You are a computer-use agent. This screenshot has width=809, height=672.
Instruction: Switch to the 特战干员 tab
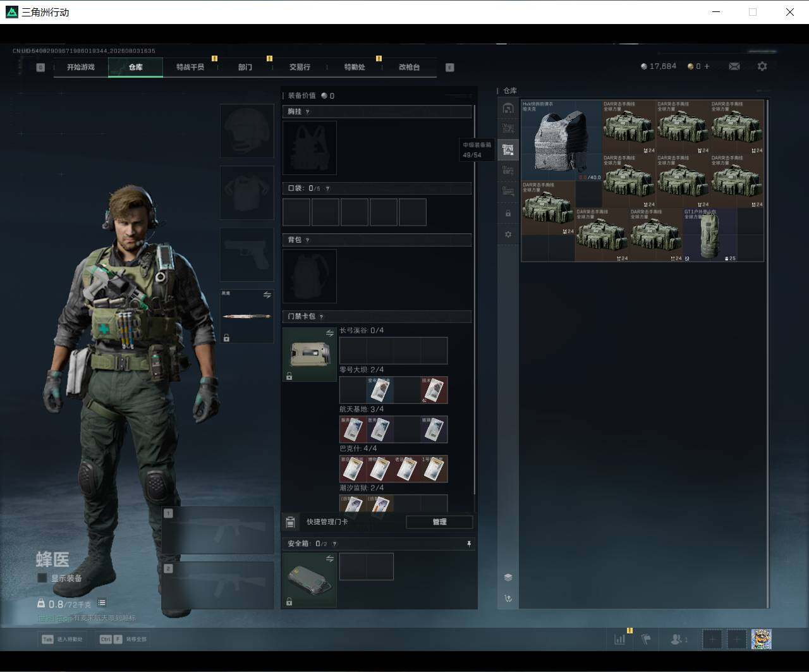(190, 67)
